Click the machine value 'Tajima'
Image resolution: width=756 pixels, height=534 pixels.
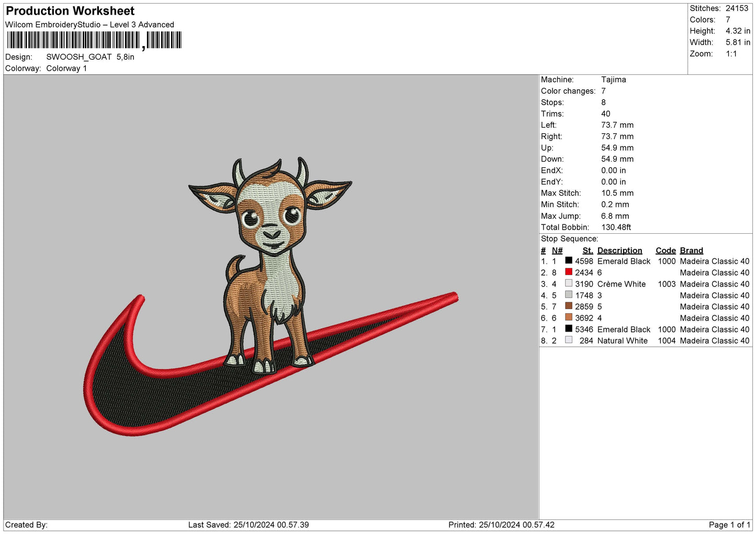(x=613, y=79)
